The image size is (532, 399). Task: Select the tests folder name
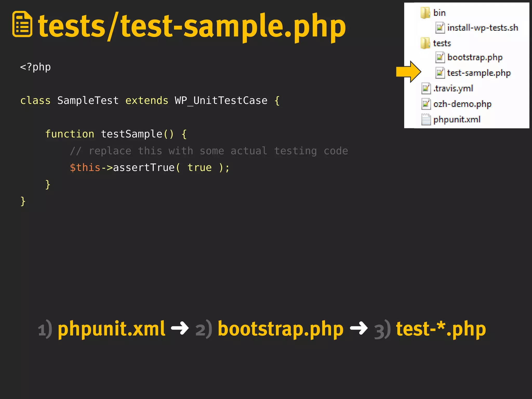click(442, 43)
